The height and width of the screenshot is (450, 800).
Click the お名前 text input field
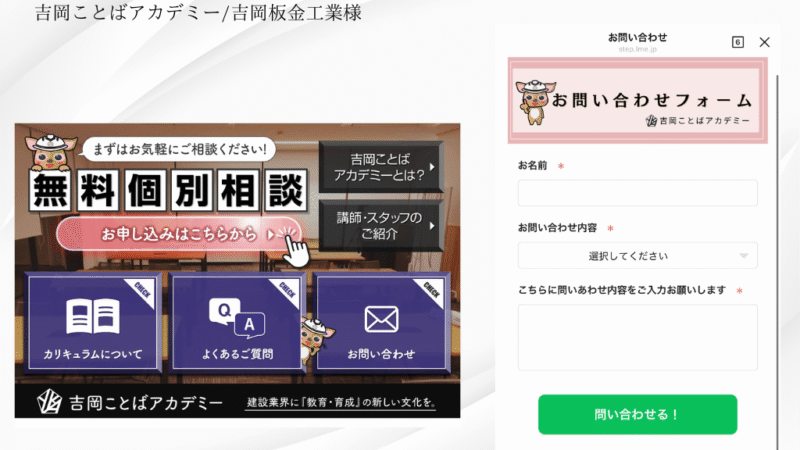point(637,193)
